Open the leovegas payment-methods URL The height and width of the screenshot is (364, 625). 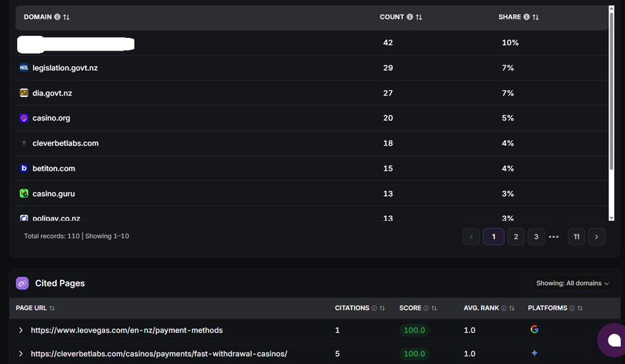(x=127, y=330)
